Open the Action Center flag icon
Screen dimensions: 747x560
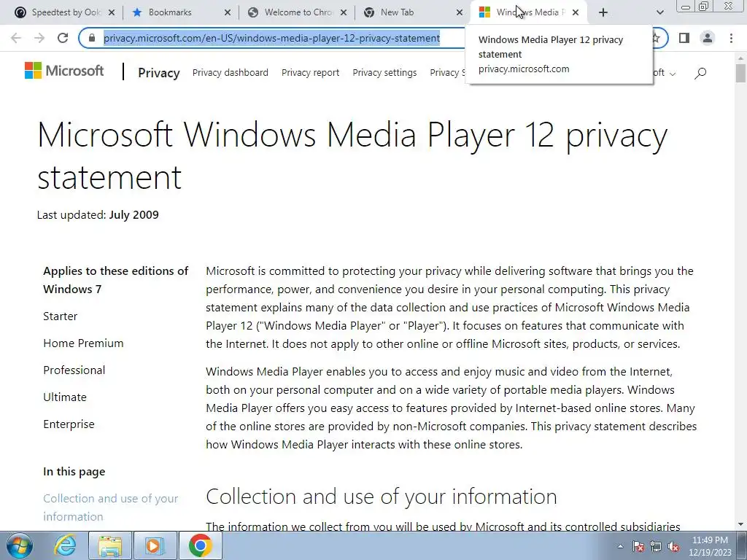[x=638, y=546]
